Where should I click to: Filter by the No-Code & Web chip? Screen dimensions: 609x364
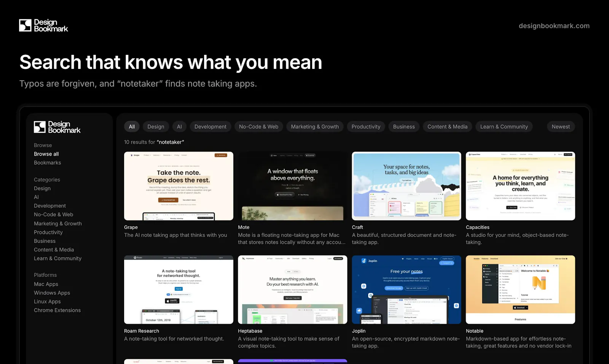pos(259,127)
